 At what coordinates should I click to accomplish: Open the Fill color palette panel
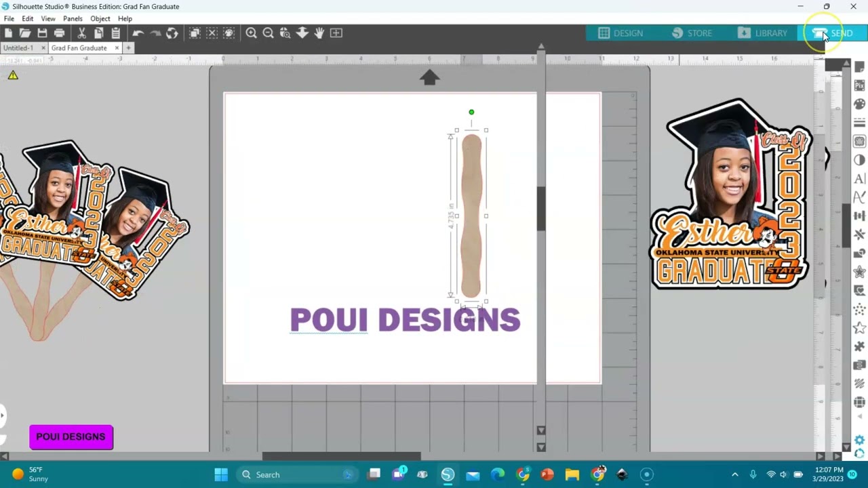click(x=859, y=104)
